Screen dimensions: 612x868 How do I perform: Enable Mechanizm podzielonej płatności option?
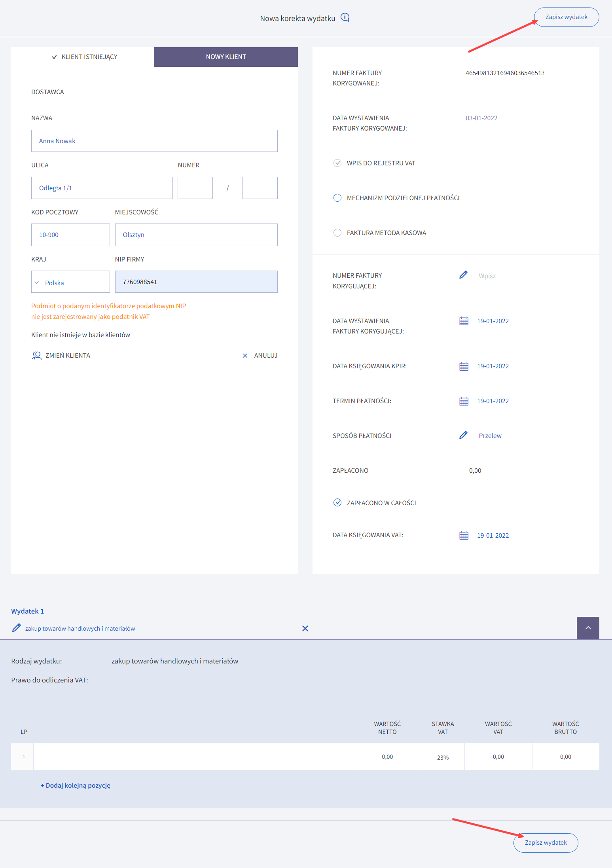point(337,198)
